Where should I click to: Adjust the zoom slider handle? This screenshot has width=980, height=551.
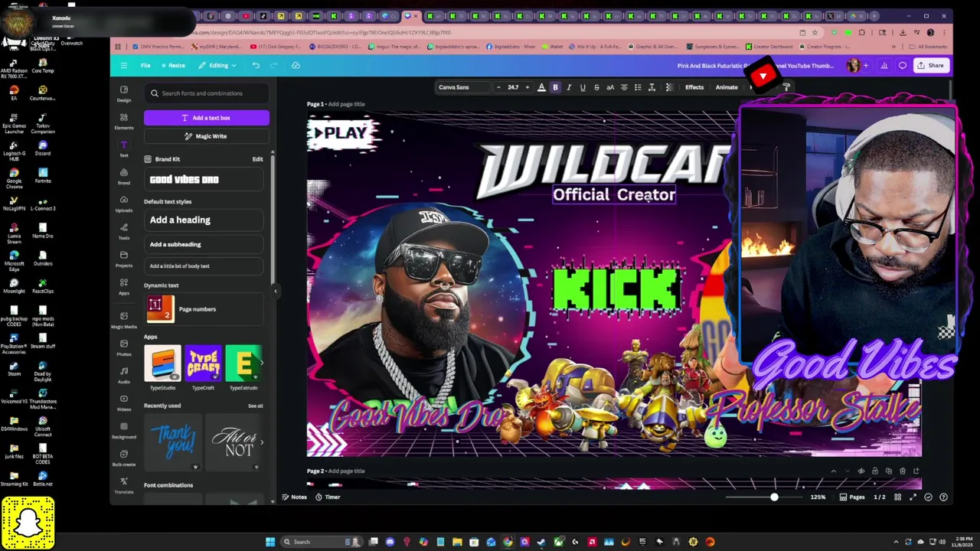(774, 497)
